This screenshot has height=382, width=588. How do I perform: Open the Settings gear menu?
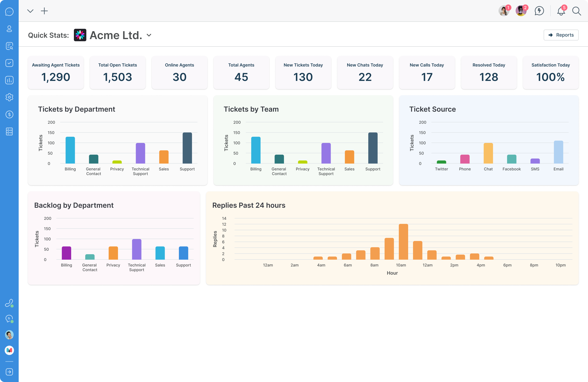[9, 97]
